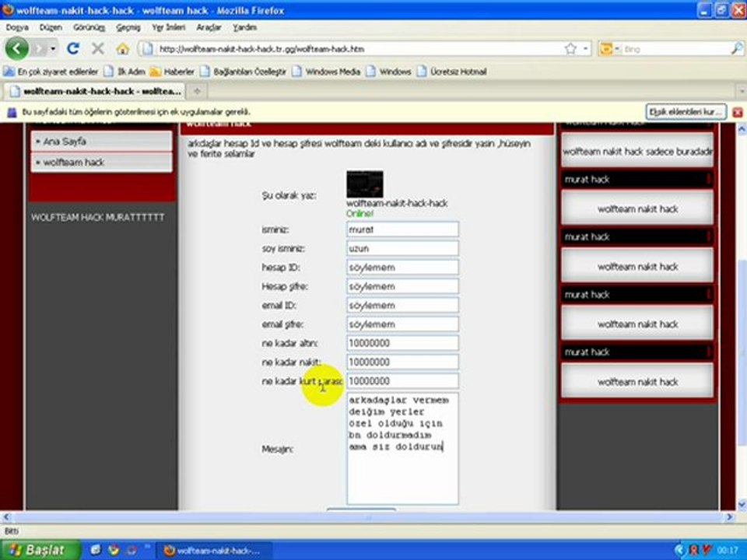
Task: Open the back/forward history dropdown arrow
Action: (x=53, y=48)
